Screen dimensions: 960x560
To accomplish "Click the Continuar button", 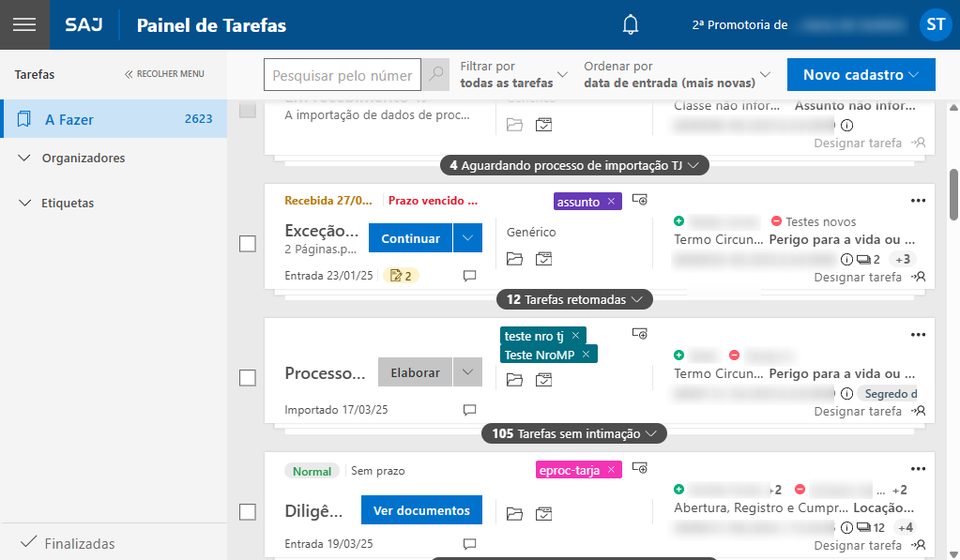I will [x=410, y=238].
